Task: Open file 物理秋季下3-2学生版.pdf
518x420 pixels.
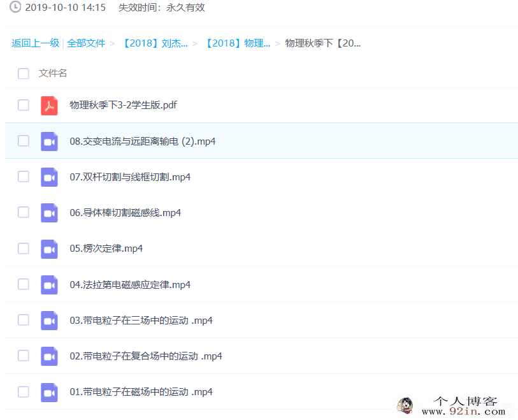Action: pyautogui.click(x=123, y=105)
